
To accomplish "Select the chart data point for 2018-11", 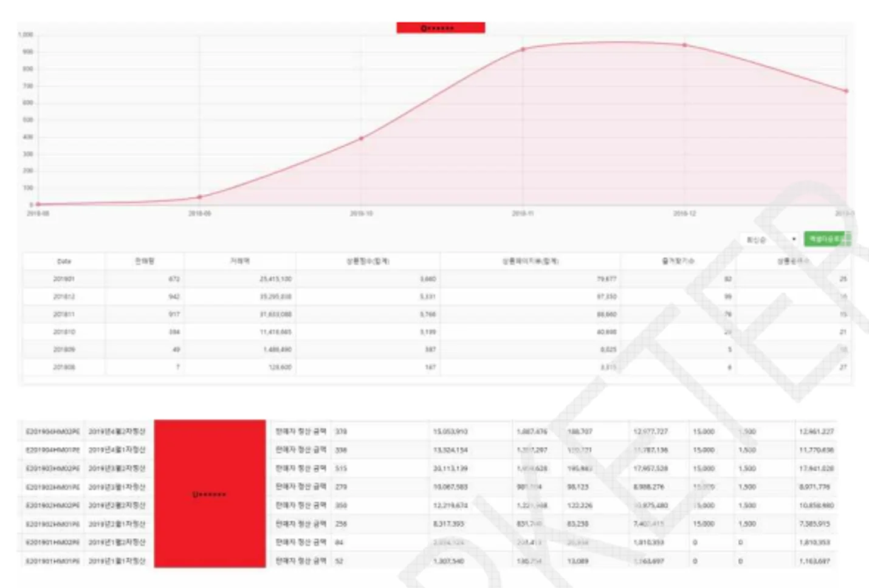I will tap(523, 50).
